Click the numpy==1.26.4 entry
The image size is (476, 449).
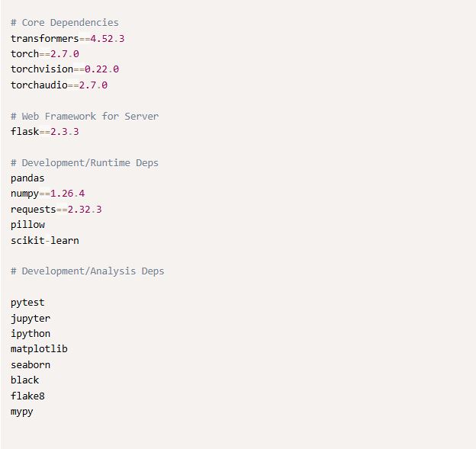pos(47,194)
